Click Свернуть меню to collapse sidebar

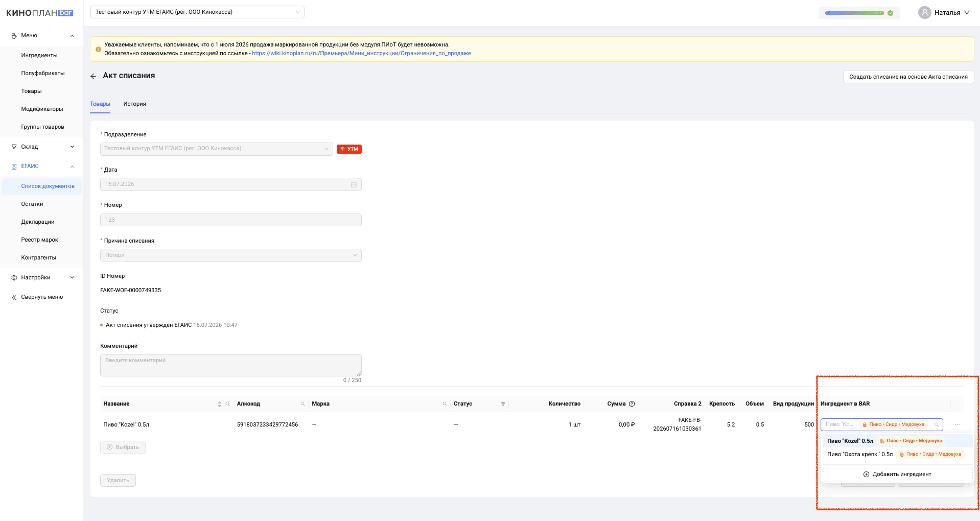pos(42,297)
